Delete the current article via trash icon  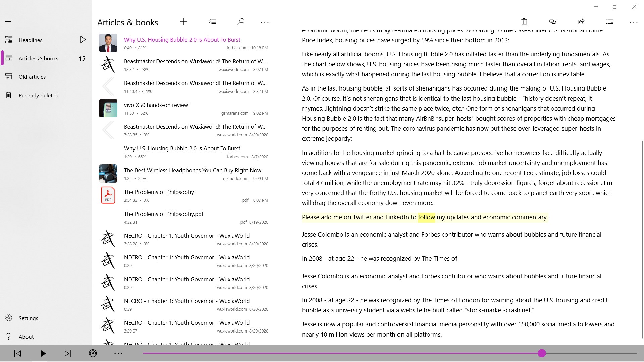click(x=524, y=22)
